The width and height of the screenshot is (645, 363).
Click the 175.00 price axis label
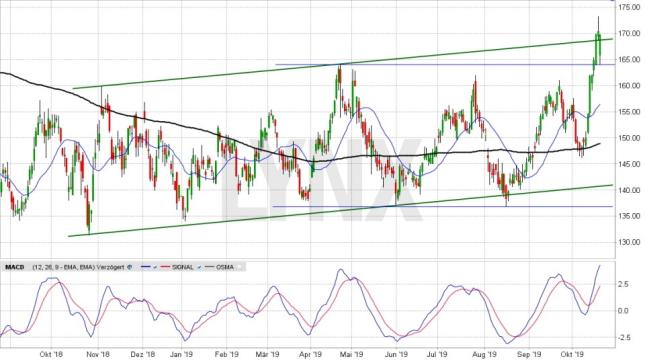[629, 7]
